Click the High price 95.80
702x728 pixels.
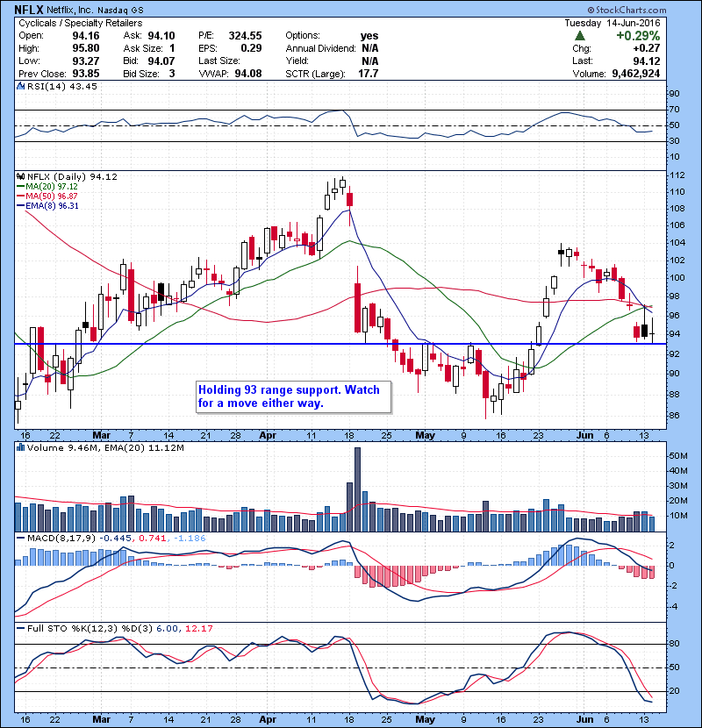point(85,48)
